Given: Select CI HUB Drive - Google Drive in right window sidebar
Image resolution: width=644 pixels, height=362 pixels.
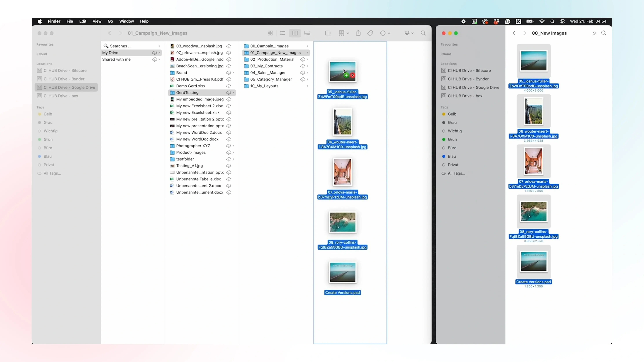Looking at the screenshot, I should click(470, 87).
